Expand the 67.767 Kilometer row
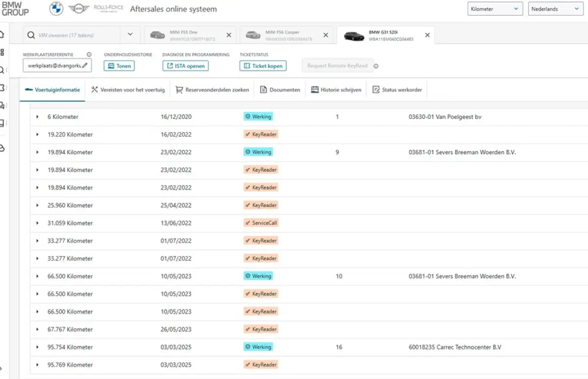Viewport: 588px width, 379px height. (37, 330)
